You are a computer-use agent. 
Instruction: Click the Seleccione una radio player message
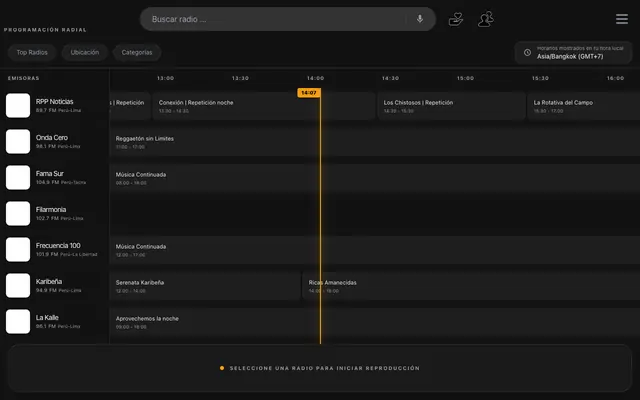click(324, 368)
